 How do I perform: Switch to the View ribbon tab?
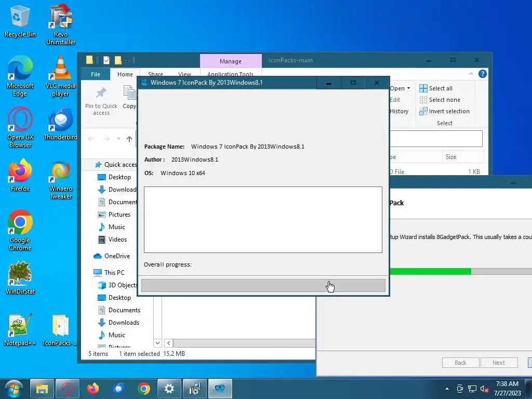(184, 74)
